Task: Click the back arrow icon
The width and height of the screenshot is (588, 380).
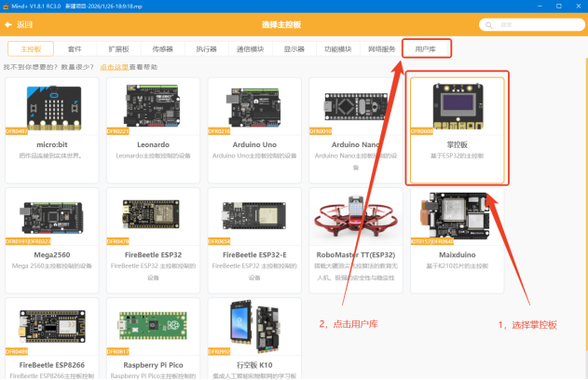Action: [x=8, y=25]
